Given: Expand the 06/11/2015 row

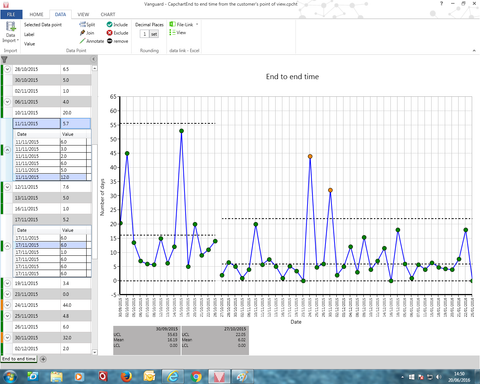Looking at the screenshot, I should pyautogui.click(x=8, y=102).
